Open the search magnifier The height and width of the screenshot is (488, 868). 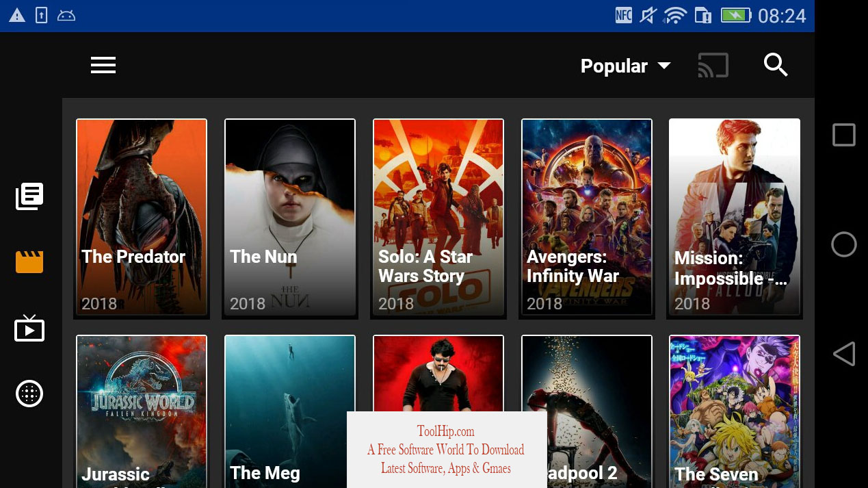point(776,65)
